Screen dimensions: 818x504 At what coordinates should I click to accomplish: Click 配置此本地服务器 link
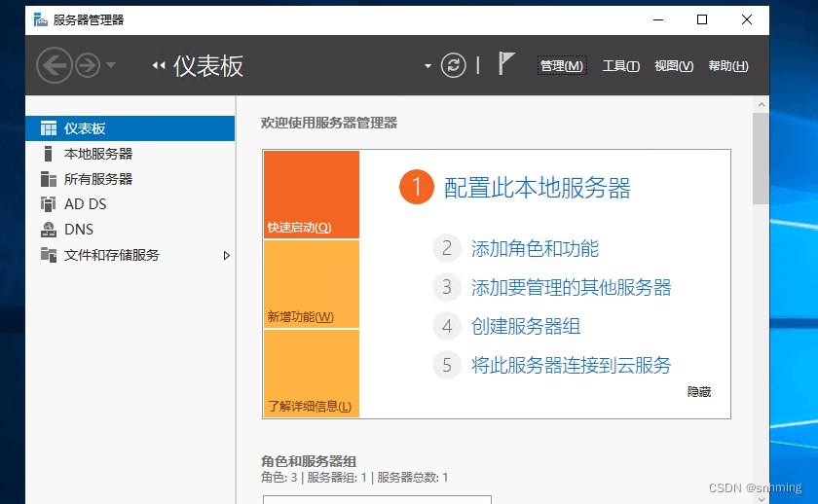point(537,188)
